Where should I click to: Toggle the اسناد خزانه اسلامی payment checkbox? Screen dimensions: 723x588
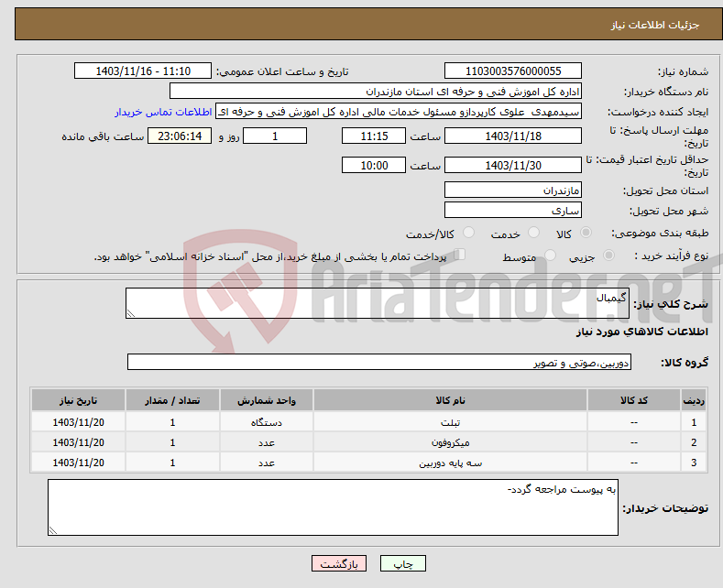coord(460,255)
